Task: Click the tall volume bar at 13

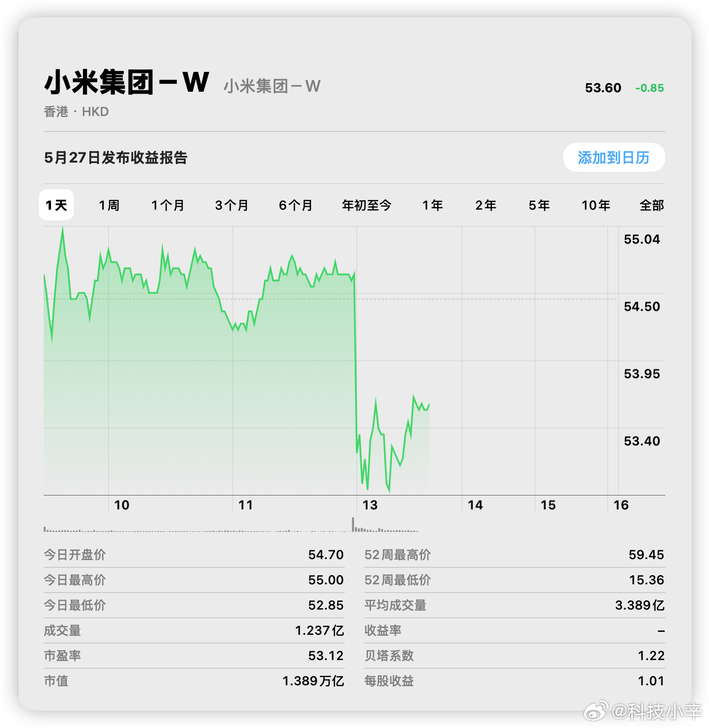Action: tap(353, 524)
